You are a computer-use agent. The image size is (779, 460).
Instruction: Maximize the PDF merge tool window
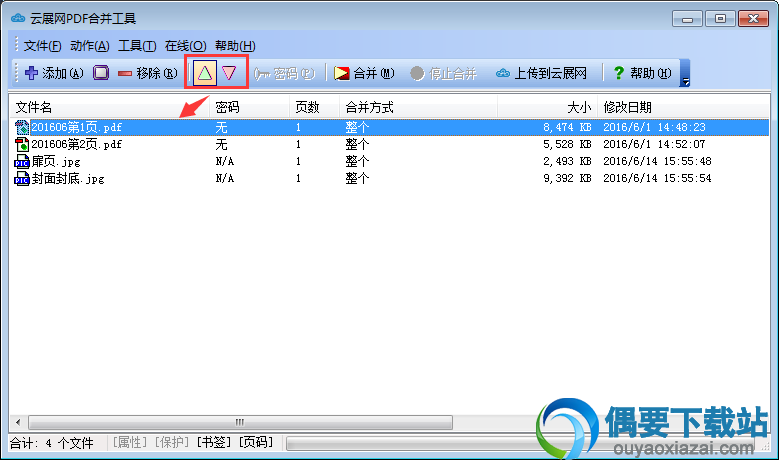click(720, 19)
